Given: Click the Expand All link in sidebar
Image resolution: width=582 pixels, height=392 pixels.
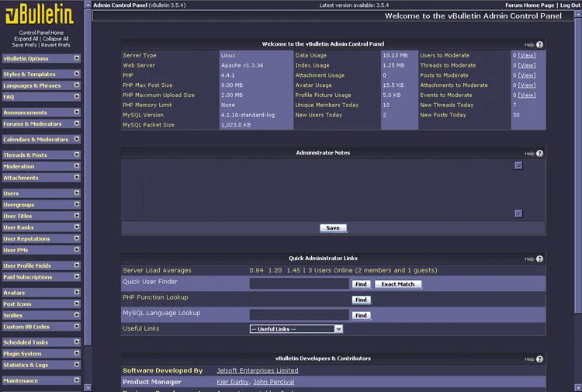Looking at the screenshot, I should [x=26, y=39].
